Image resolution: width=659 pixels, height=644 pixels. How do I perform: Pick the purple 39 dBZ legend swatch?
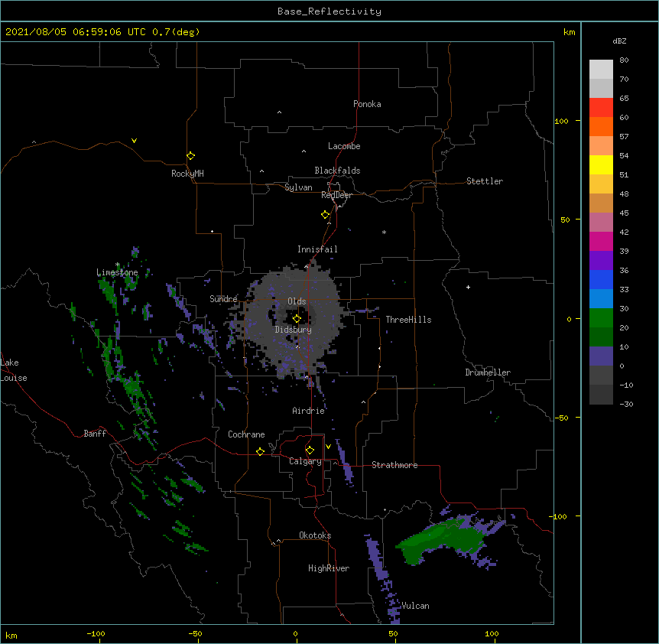(601, 260)
